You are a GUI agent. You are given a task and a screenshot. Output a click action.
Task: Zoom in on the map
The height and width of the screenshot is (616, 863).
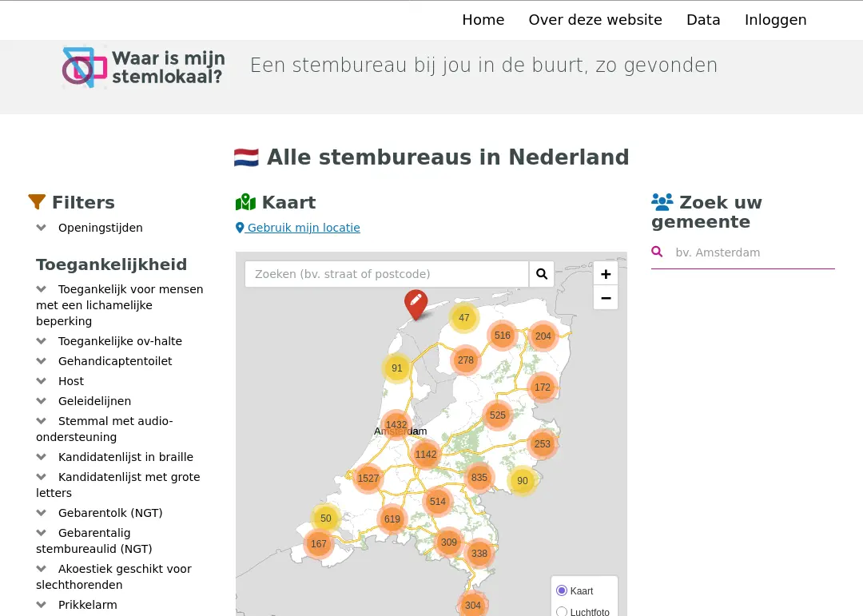click(x=606, y=274)
